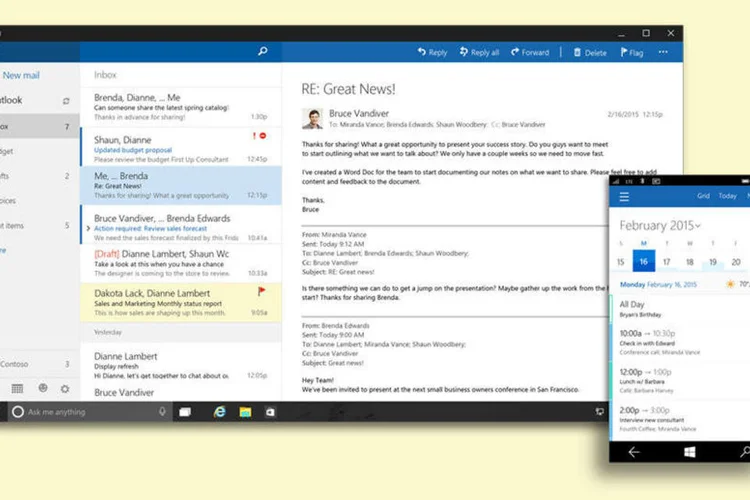The width and height of the screenshot is (750, 500).
Task: Open Shaun, Dianne budget proposal email
Action: (181, 146)
